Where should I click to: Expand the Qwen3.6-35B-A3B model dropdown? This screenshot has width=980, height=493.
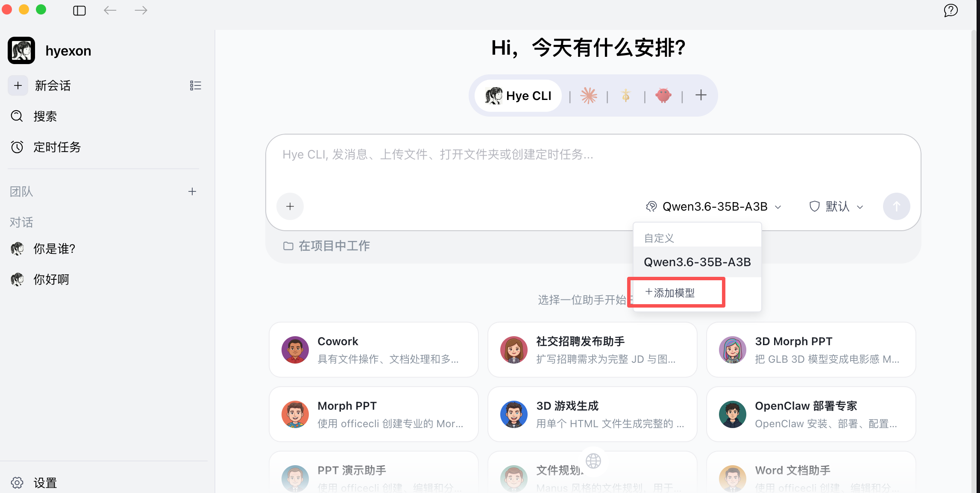point(713,207)
